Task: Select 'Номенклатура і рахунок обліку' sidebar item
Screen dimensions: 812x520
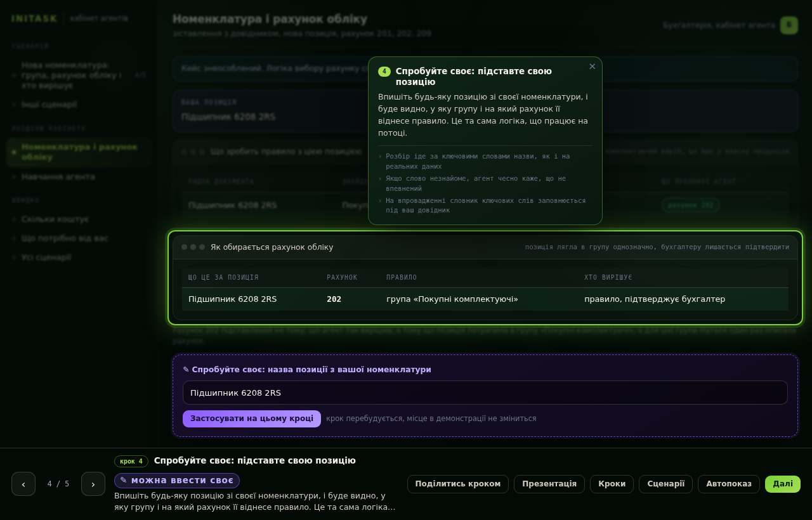Action: point(79,152)
